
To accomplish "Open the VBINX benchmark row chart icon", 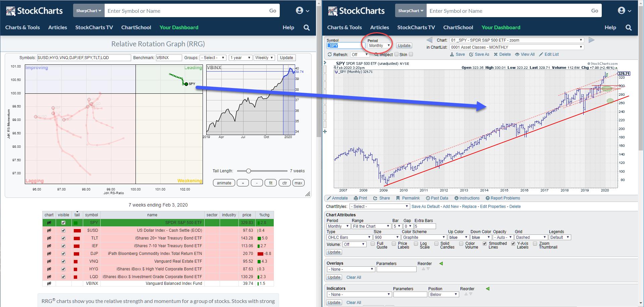I will tap(49, 283).
